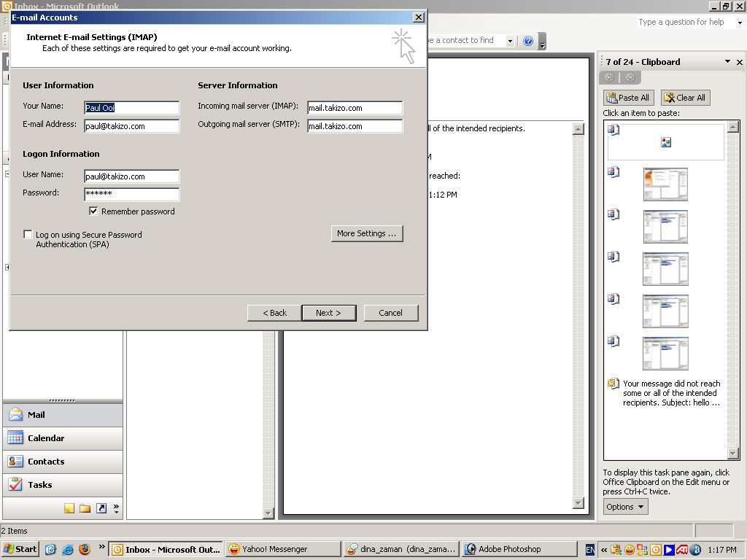Click the Yahoo smiley icon in system tray

pyautogui.click(x=630, y=550)
